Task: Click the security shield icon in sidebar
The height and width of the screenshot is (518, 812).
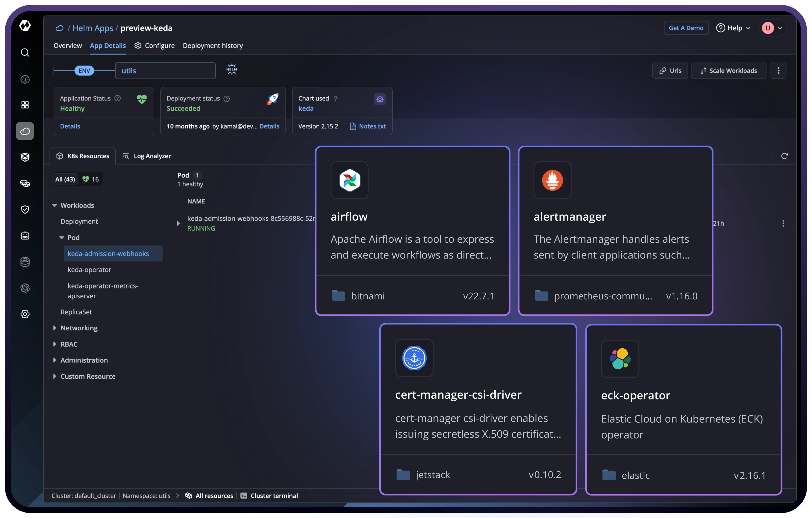Action: pyautogui.click(x=25, y=209)
